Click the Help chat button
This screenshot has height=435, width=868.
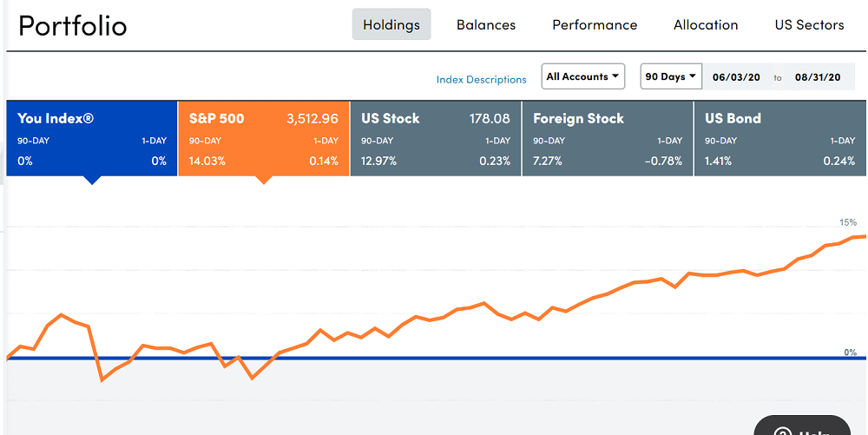[x=803, y=426]
